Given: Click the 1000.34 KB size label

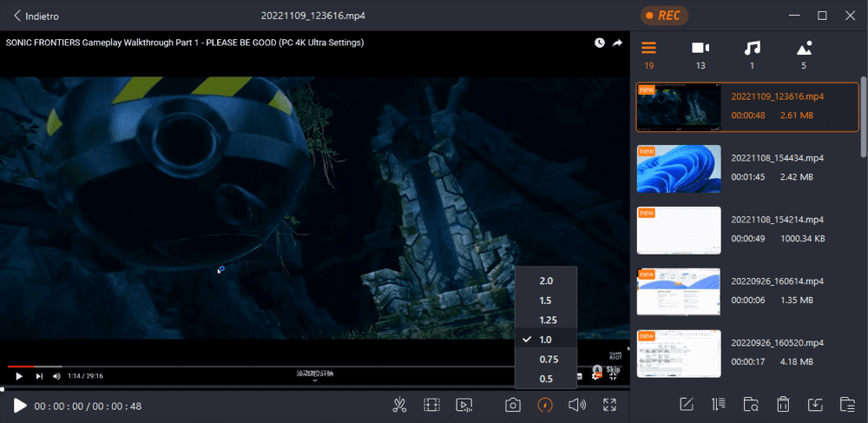Looking at the screenshot, I should pyautogui.click(x=803, y=239).
